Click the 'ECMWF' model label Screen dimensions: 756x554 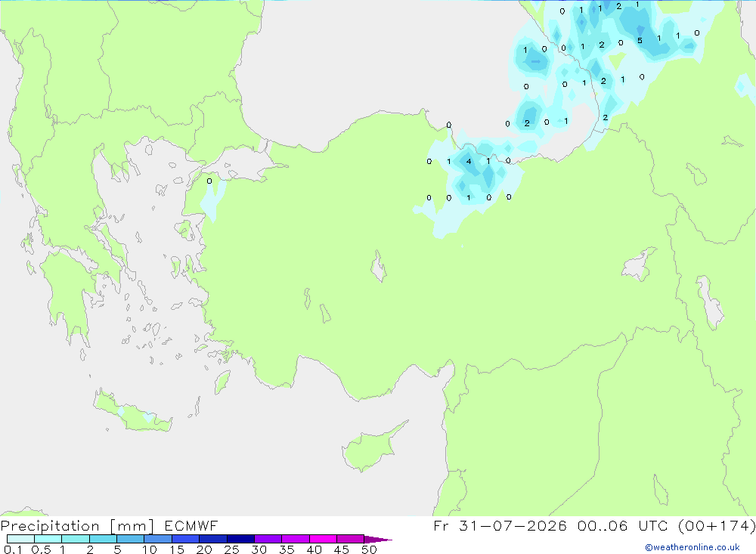[191, 525]
